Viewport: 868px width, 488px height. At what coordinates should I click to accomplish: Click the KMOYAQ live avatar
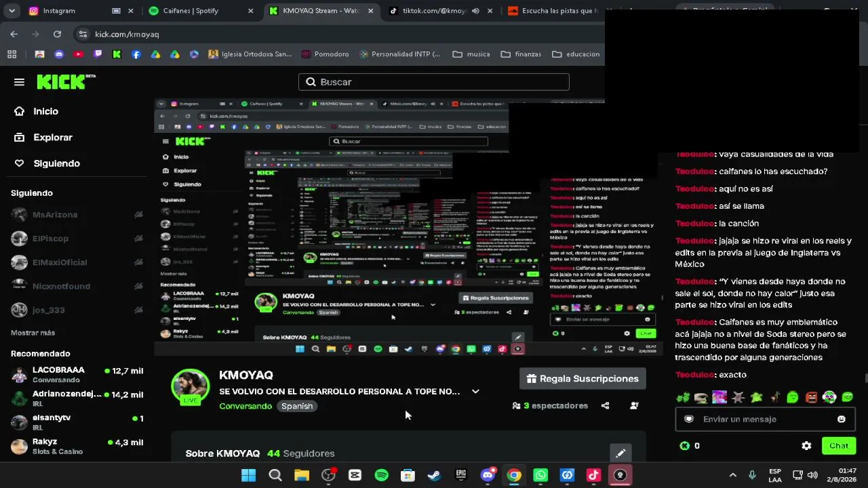(190, 387)
